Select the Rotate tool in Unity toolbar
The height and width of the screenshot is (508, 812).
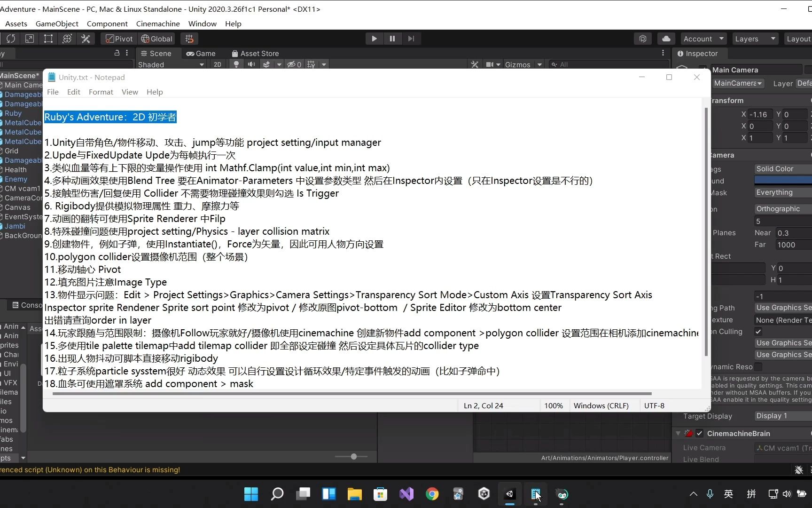11,39
